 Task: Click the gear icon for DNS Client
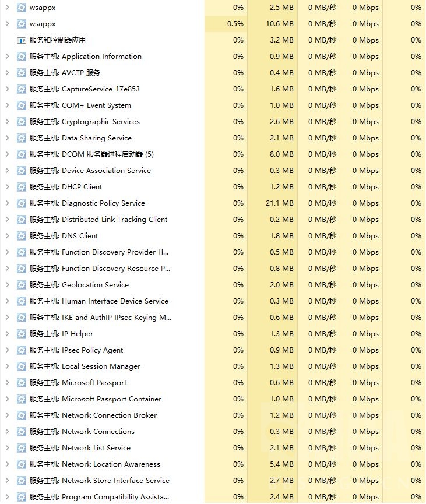(x=22, y=236)
